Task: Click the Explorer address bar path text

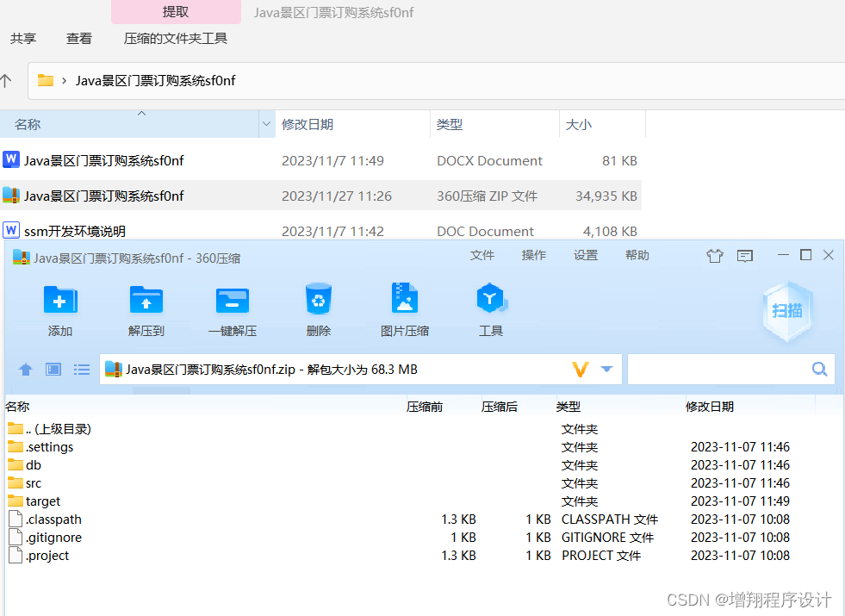Action: (155, 81)
